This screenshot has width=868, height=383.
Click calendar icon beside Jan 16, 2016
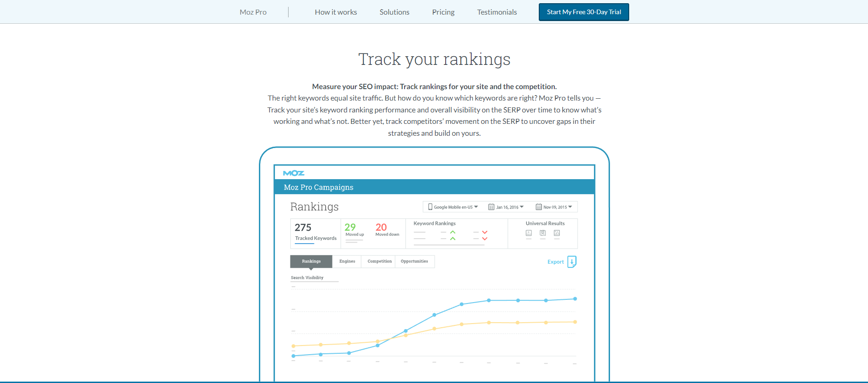tap(491, 207)
